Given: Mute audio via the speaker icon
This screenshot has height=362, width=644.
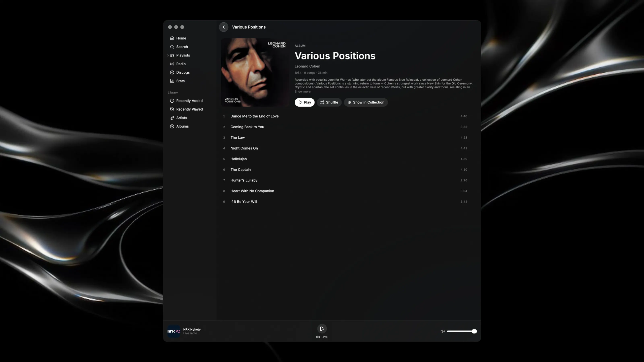Looking at the screenshot, I should [x=443, y=331].
